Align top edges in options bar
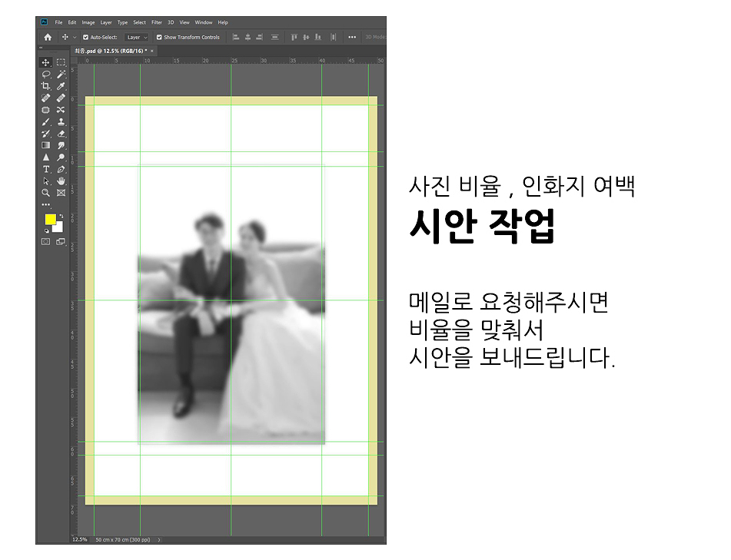This screenshot has height=560, width=731. pos(294,38)
